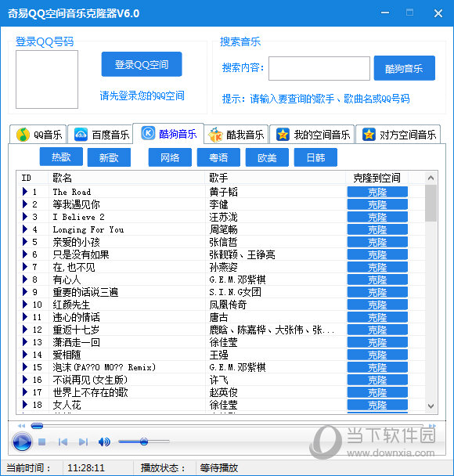Click play arrow of row 9
The image size is (454, 476).
tap(25, 292)
